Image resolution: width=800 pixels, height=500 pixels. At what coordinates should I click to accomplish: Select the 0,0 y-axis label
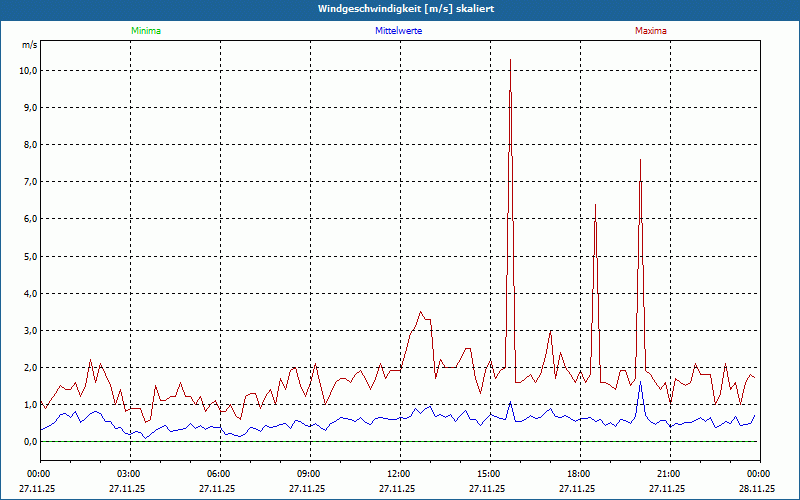[x=28, y=441]
